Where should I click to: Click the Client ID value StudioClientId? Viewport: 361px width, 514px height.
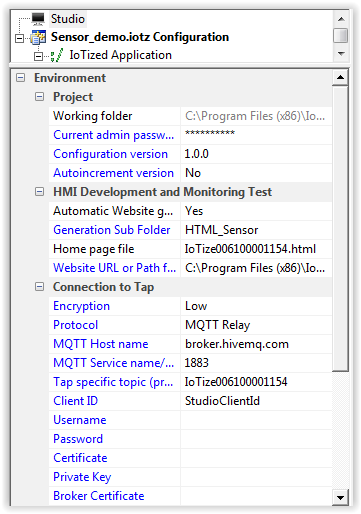256,401
